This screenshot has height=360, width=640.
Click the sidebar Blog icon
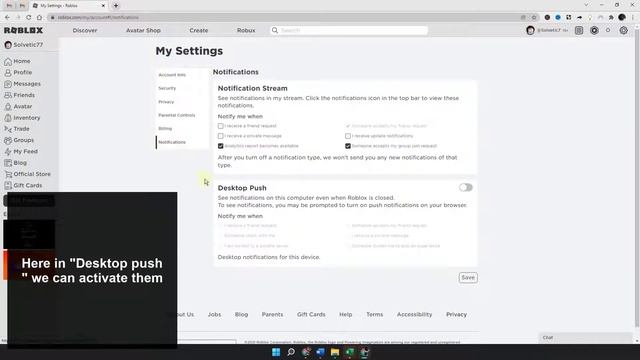8,163
